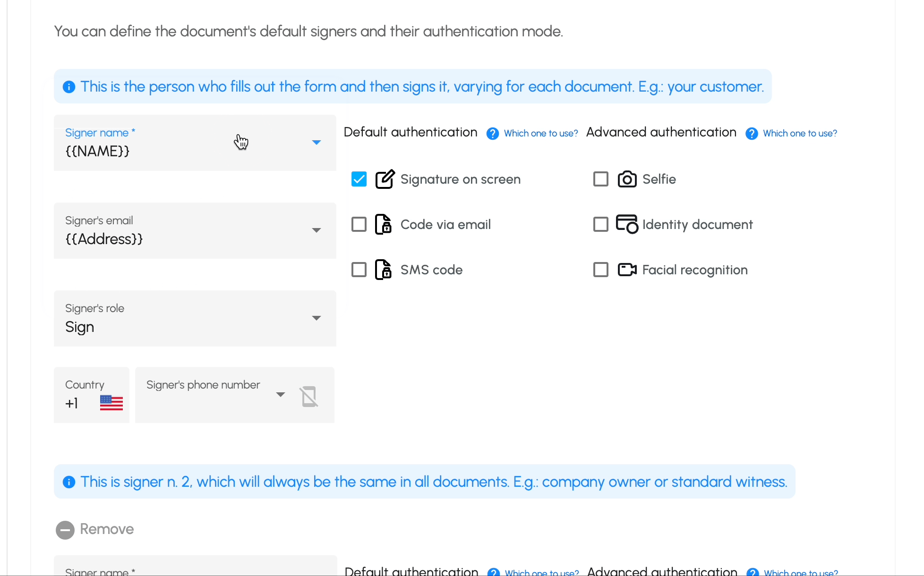Click the SMS code lock icon
The width and height of the screenshot is (924, 576).
coord(384,270)
